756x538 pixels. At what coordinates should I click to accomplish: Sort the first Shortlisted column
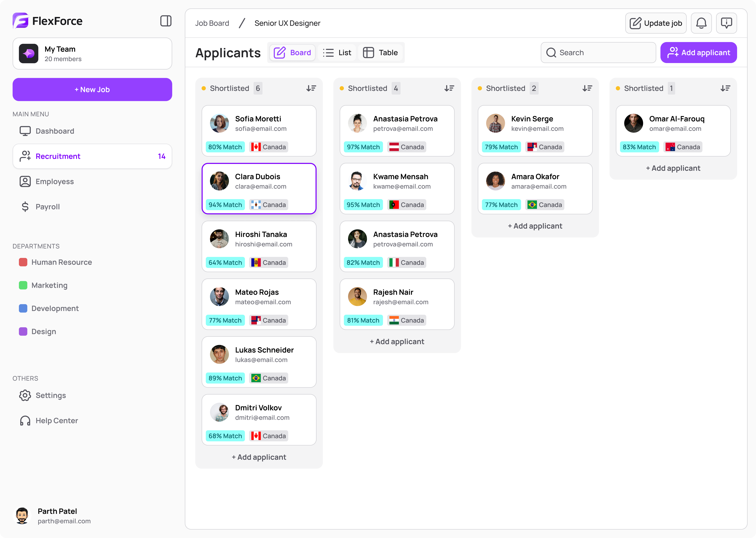(311, 88)
